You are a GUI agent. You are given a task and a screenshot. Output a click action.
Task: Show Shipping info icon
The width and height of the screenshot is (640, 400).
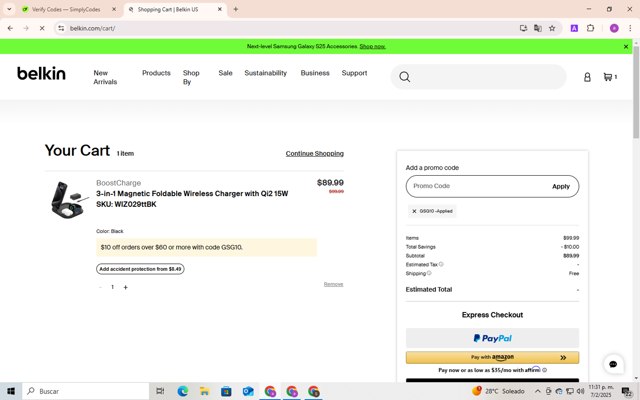429,273
